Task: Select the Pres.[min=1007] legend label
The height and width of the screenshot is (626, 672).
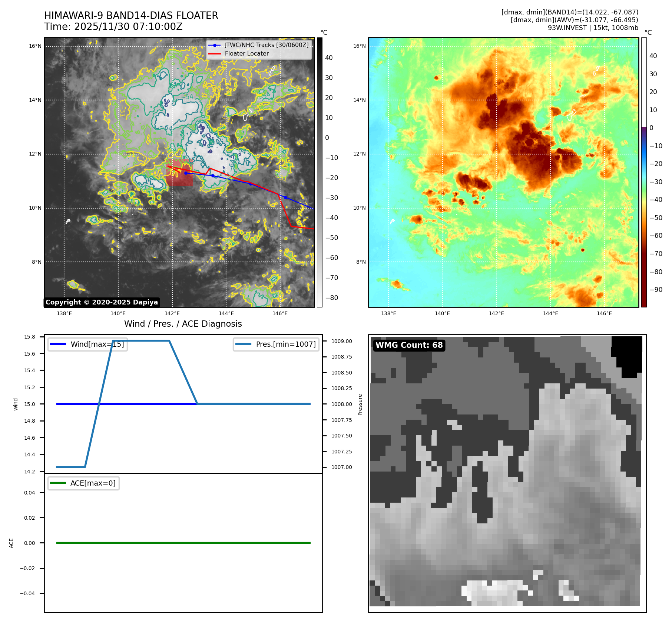Action: (285, 344)
